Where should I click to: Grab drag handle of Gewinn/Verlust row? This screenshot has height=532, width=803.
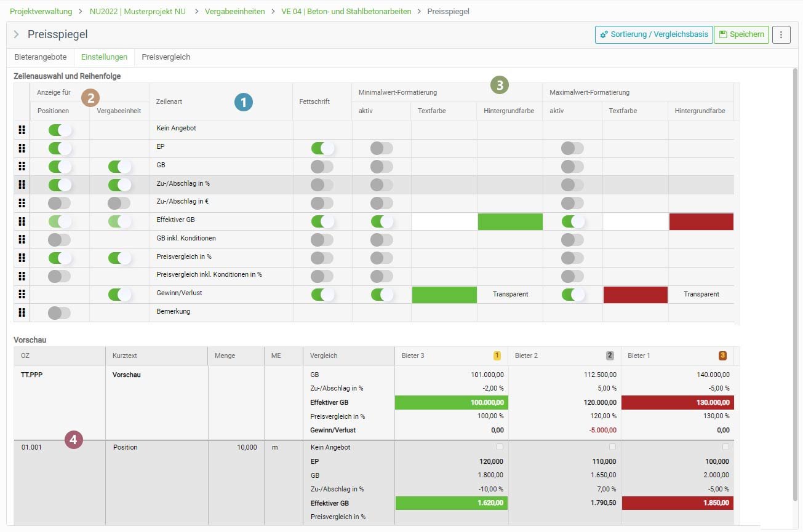click(x=22, y=294)
